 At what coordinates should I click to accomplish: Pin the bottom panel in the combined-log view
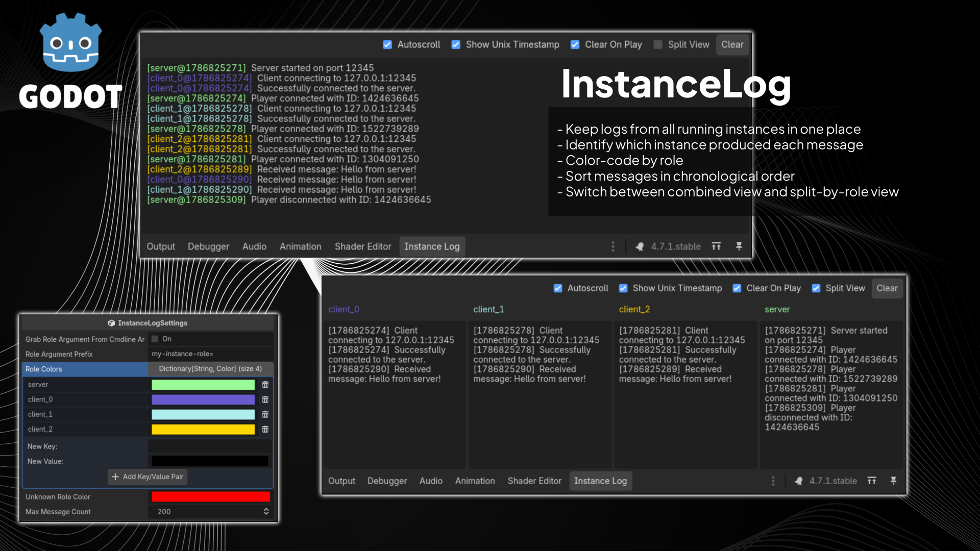[739, 246]
